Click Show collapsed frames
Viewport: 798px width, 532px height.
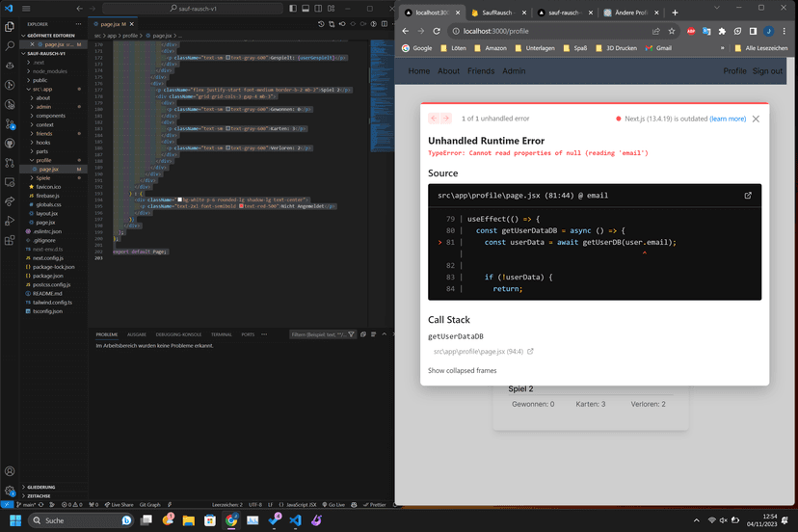pyautogui.click(x=462, y=371)
